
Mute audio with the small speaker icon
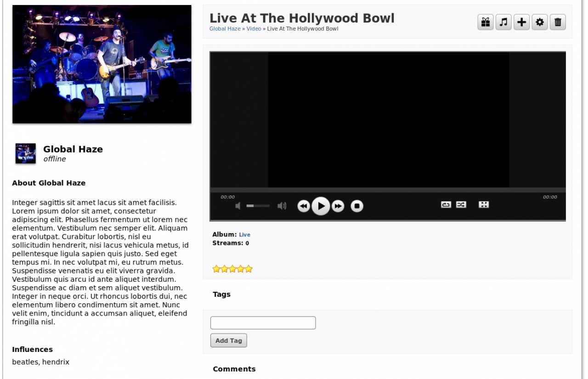pos(238,206)
